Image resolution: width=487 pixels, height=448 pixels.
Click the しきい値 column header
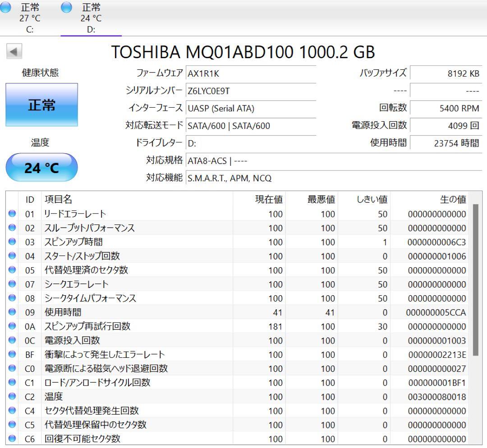click(364, 200)
